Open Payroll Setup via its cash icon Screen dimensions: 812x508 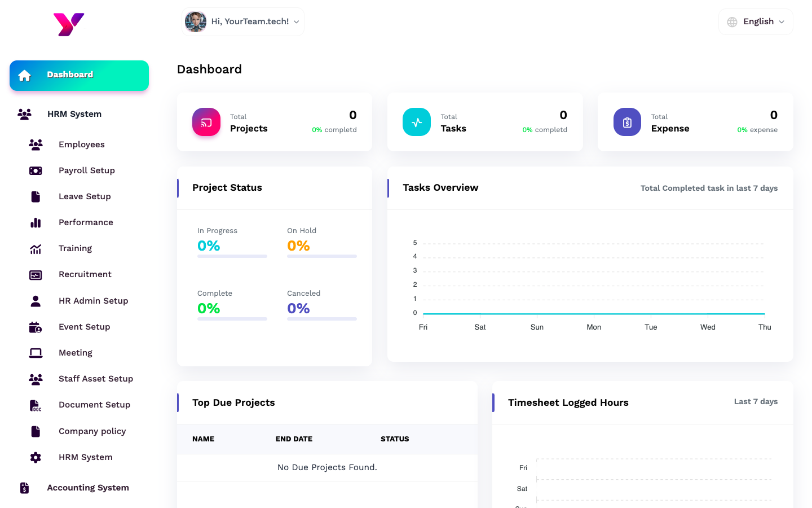(36, 170)
